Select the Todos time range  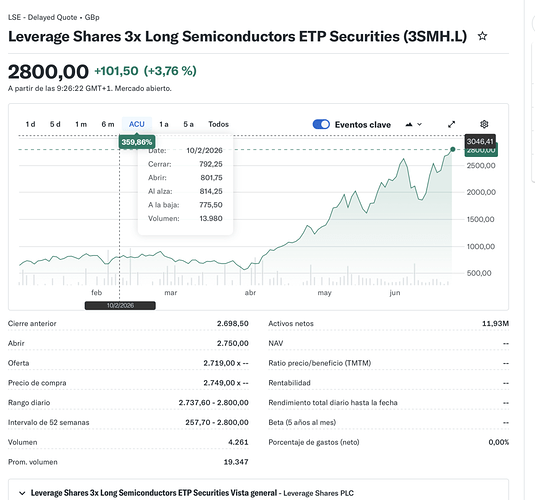click(x=218, y=124)
